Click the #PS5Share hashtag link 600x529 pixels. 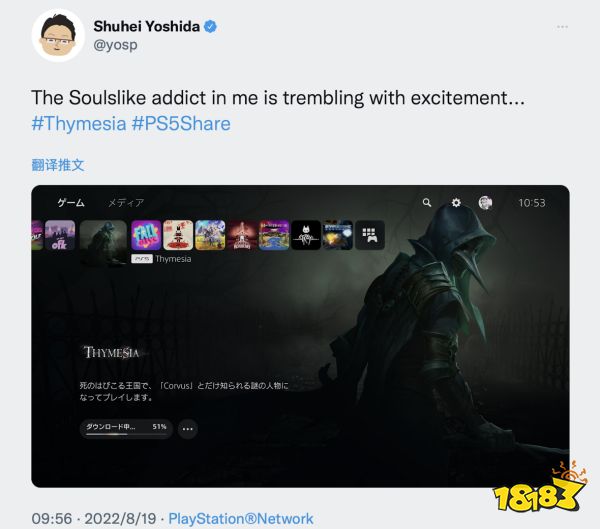pyautogui.click(x=181, y=124)
